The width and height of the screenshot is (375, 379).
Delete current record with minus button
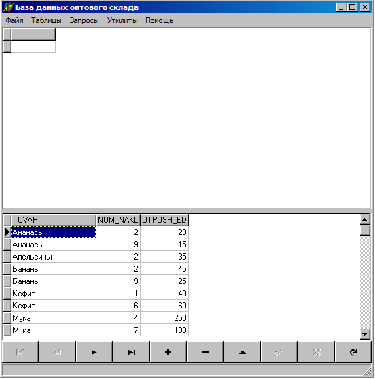[x=205, y=352]
